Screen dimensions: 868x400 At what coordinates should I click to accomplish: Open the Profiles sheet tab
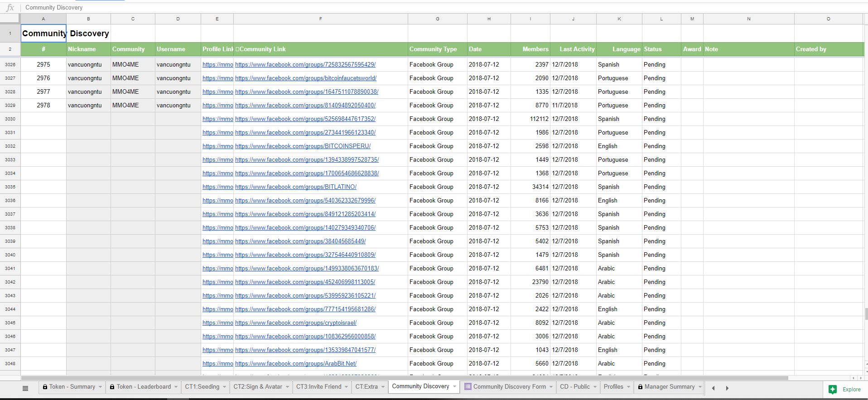[x=613, y=387]
